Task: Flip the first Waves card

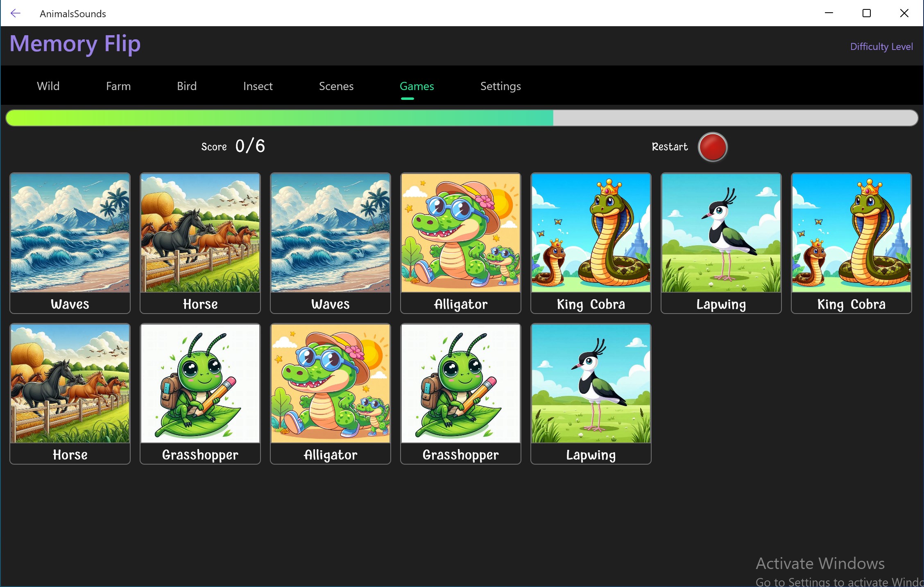Action: coord(70,242)
